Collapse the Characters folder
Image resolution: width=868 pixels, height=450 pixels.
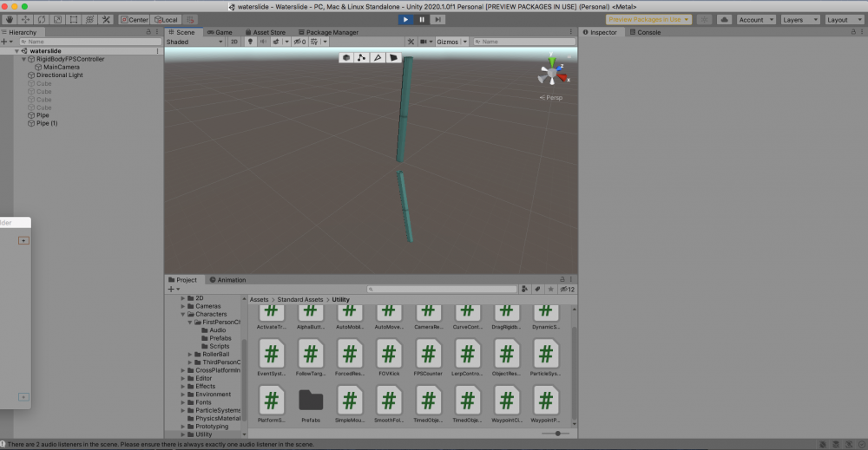(182, 314)
